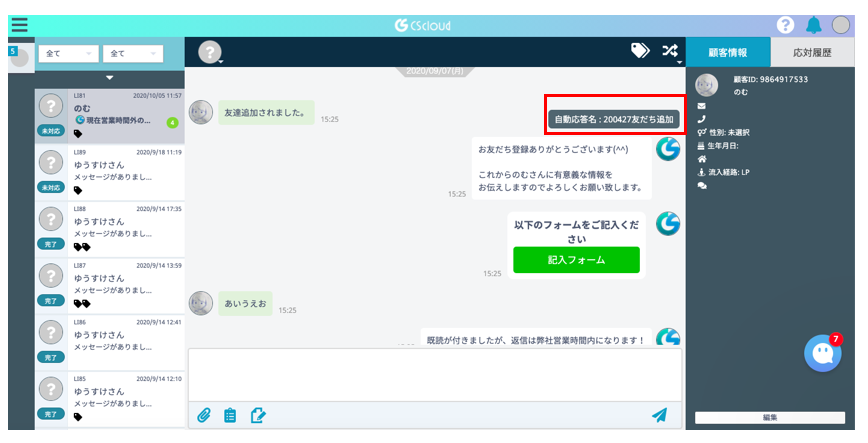Viewport: 868px width, 443px height.
Task: Expand the white arrow below the filters
Action: pyautogui.click(x=110, y=77)
